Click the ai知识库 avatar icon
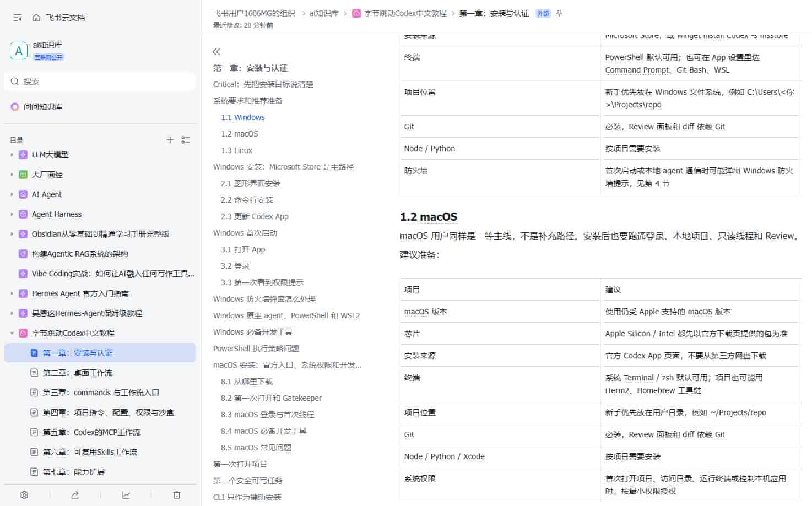The height and width of the screenshot is (506, 812). [19, 51]
